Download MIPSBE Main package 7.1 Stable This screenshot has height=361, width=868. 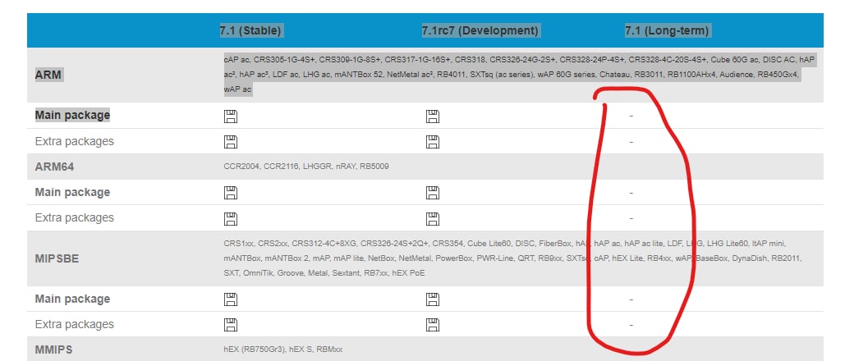230,299
